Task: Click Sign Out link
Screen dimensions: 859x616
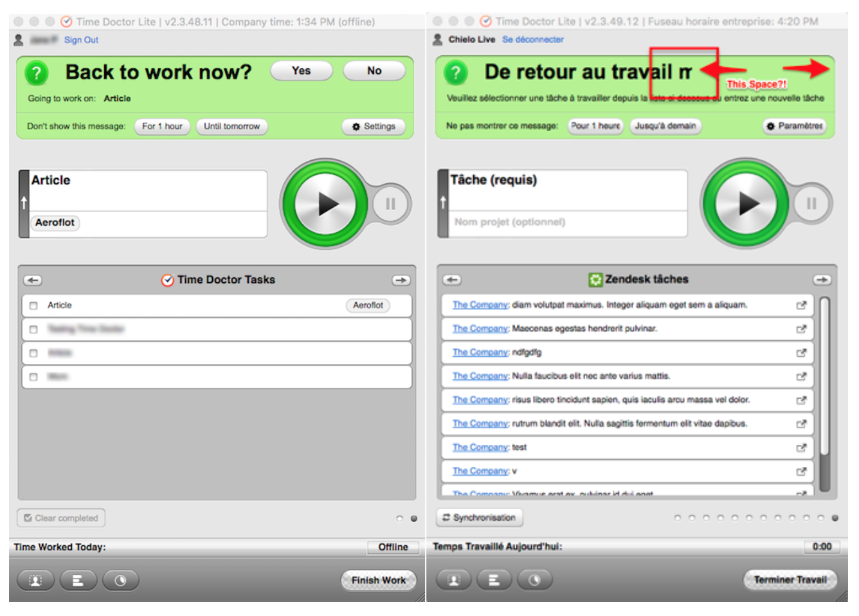Action: [81, 40]
